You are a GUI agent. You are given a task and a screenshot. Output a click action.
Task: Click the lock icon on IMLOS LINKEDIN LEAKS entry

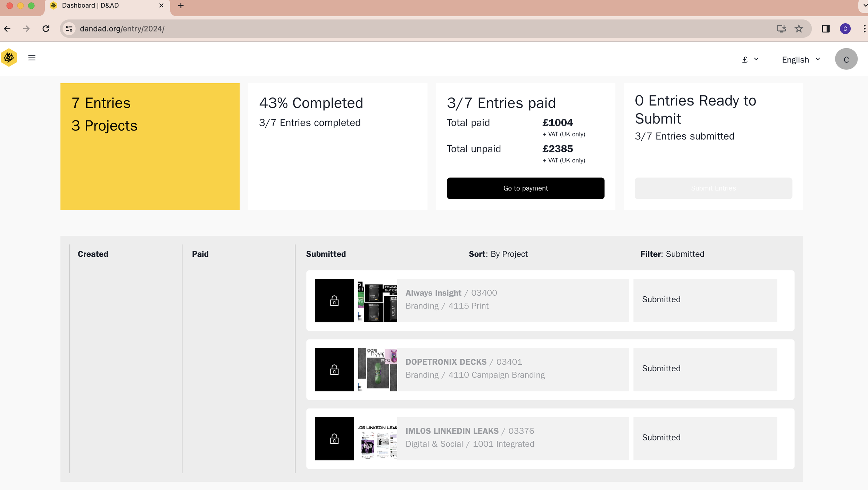click(x=334, y=439)
